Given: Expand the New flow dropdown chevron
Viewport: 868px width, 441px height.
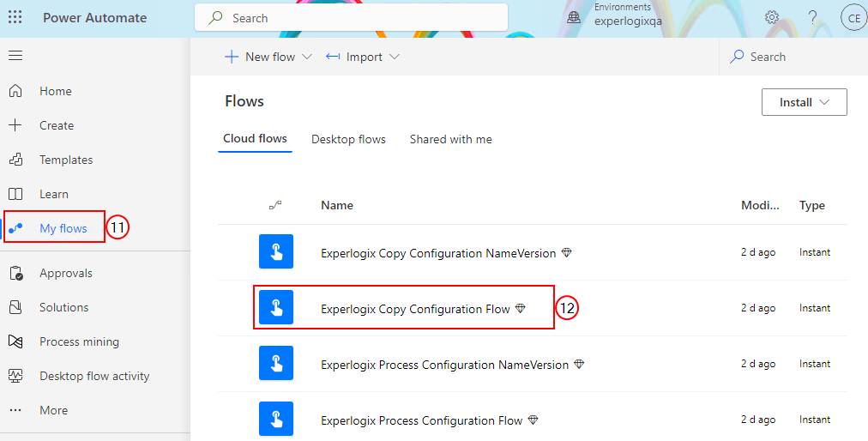Looking at the screenshot, I should [x=307, y=57].
